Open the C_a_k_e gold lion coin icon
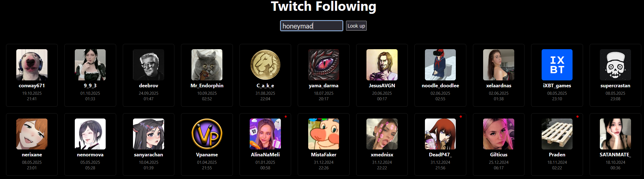Viewport: 644px width, 179px height. click(265, 65)
